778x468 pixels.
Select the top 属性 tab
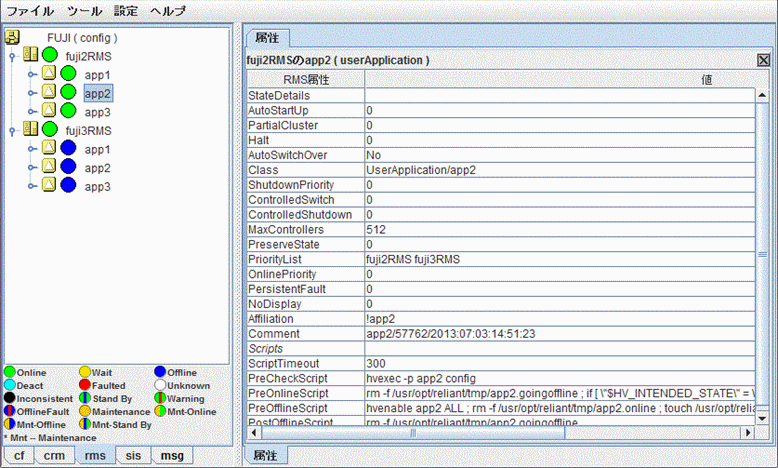[x=267, y=38]
